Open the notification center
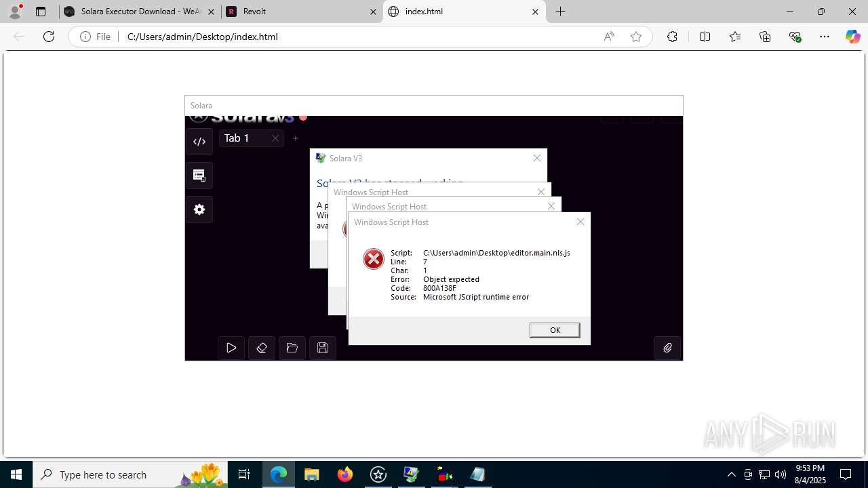The width and height of the screenshot is (868, 488). click(846, 474)
